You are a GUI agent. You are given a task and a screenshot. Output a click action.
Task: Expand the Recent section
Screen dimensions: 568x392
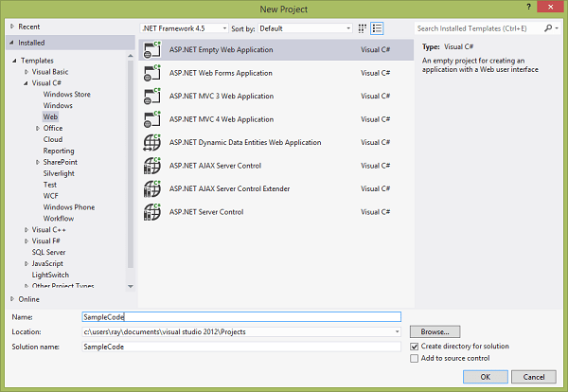point(12,27)
